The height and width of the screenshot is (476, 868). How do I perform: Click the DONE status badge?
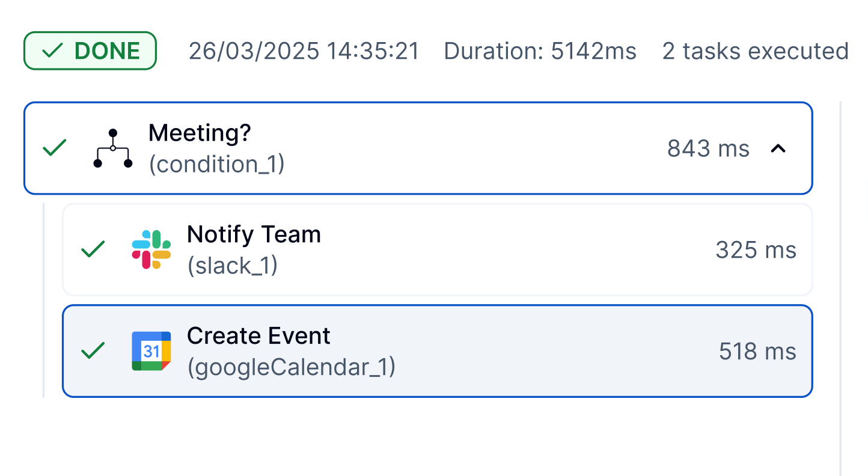point(90,50)
